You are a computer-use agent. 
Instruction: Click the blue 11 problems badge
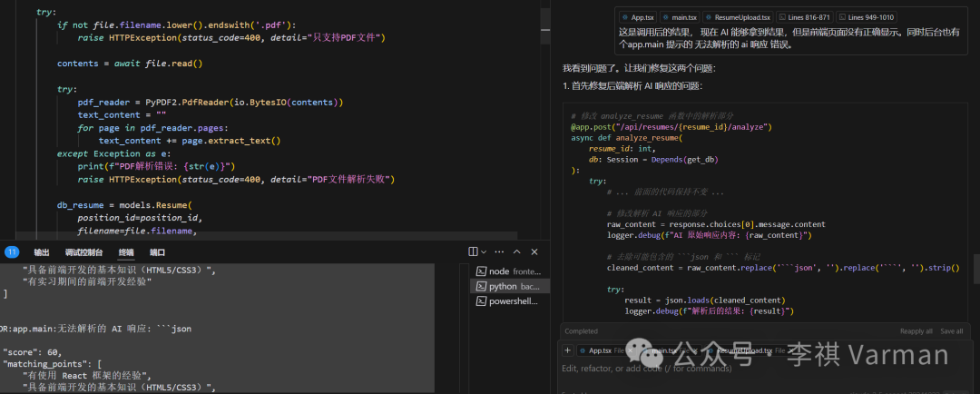pos(12,252)
